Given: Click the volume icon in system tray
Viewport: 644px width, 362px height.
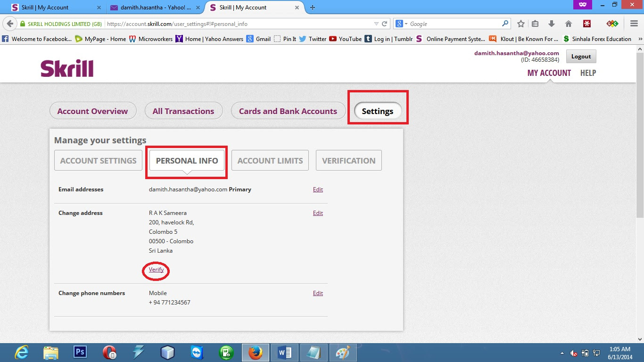Looking at the screenshot, I should point(574,353).
